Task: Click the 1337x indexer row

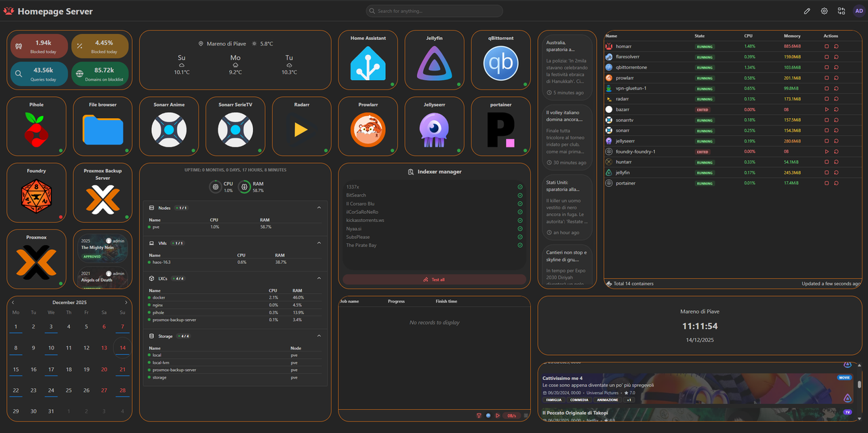Action: 435,187
